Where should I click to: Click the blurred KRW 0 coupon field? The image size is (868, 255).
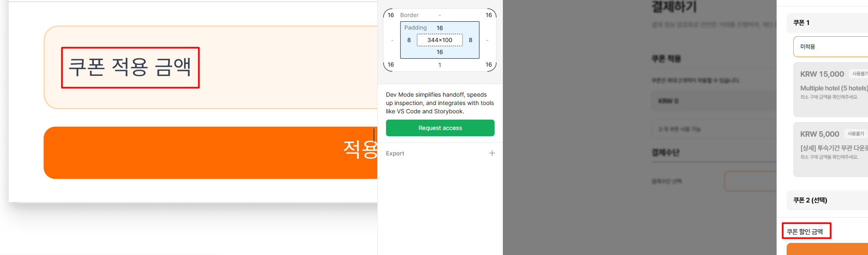(x=714, y=101)
